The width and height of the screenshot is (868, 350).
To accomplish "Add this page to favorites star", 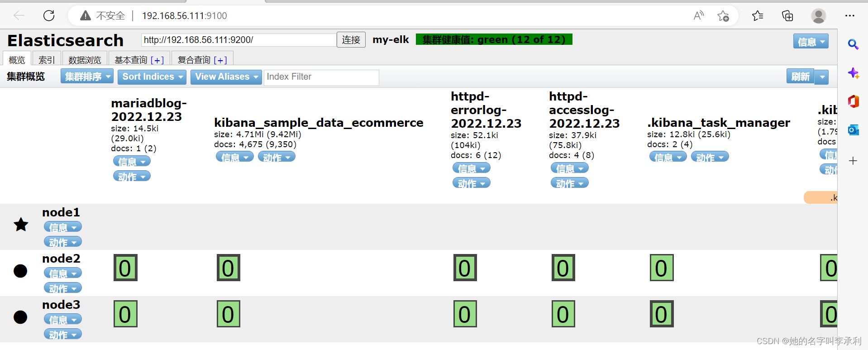I will point(723,16).
